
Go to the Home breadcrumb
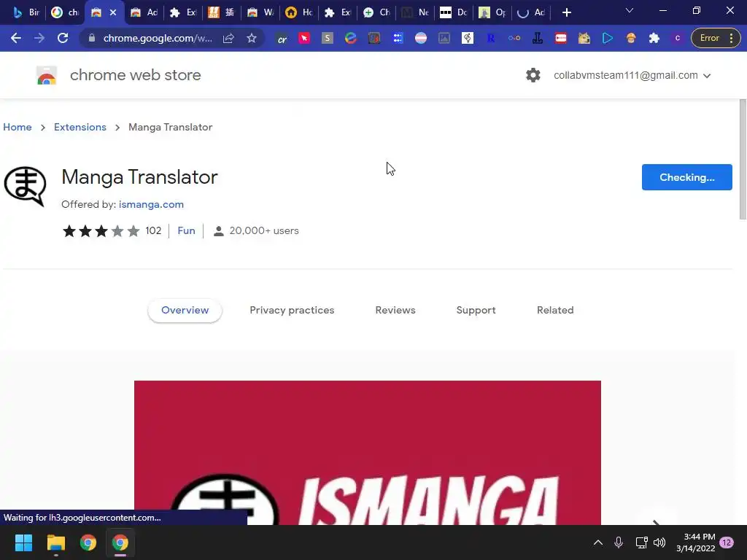point(18,127)
